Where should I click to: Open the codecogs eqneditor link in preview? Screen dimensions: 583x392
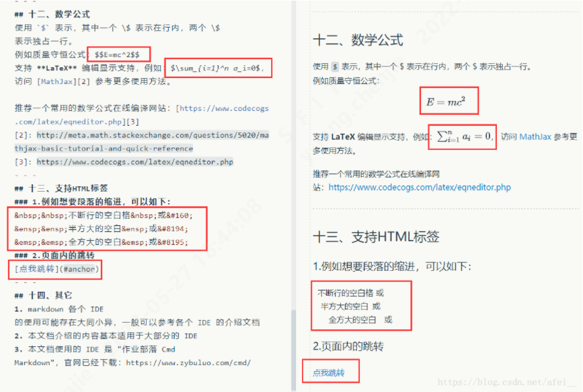click(x=420, y=187)
